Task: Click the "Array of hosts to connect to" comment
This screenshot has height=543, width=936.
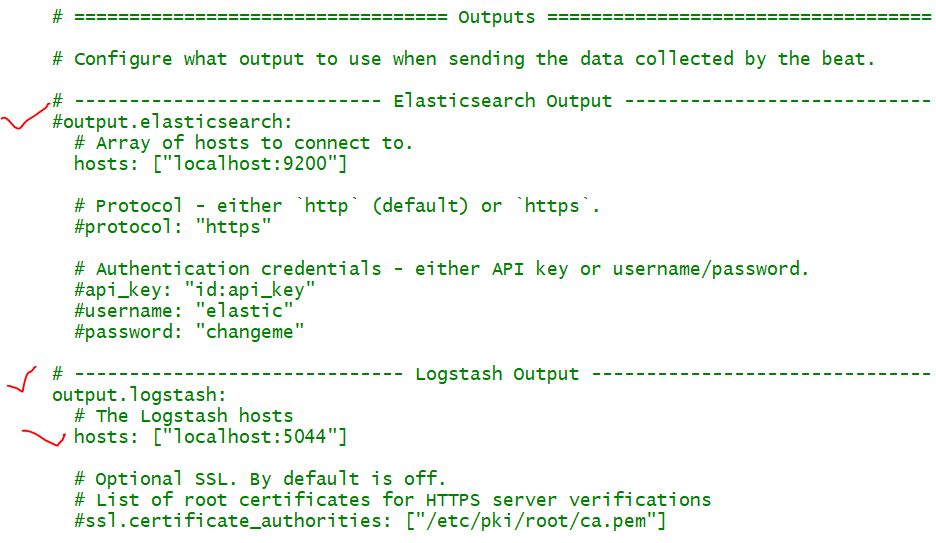Action: 243,143
